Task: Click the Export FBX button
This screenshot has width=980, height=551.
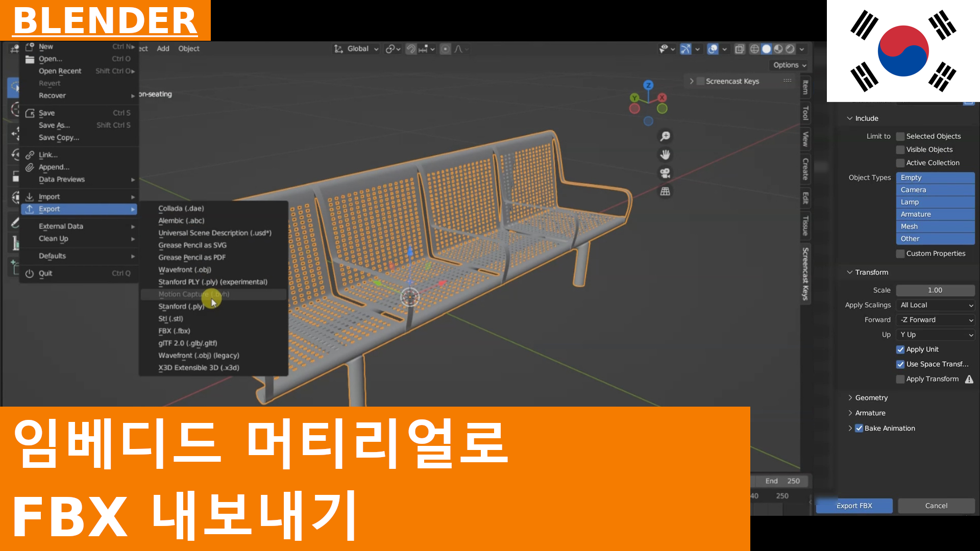Action: pyautogui.click(x=854, y=506)
